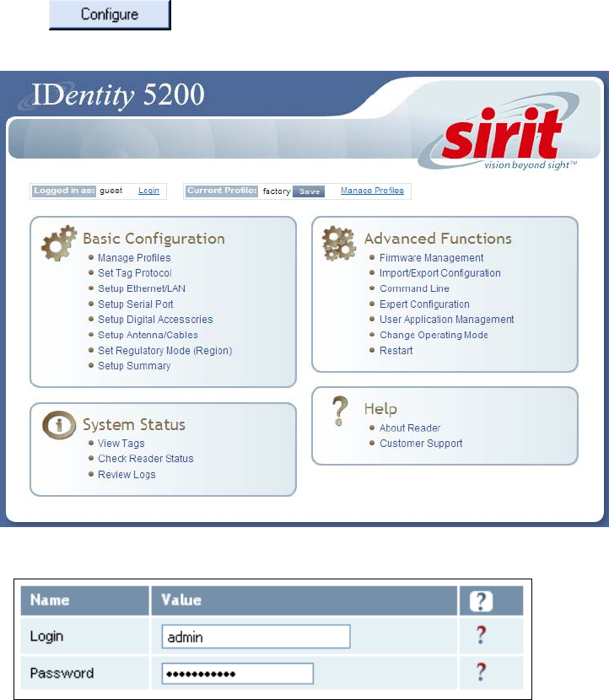The width and height of the screenshot is (609, 700).
Task: Open Expert Configuration
Action: pos(424,304)
